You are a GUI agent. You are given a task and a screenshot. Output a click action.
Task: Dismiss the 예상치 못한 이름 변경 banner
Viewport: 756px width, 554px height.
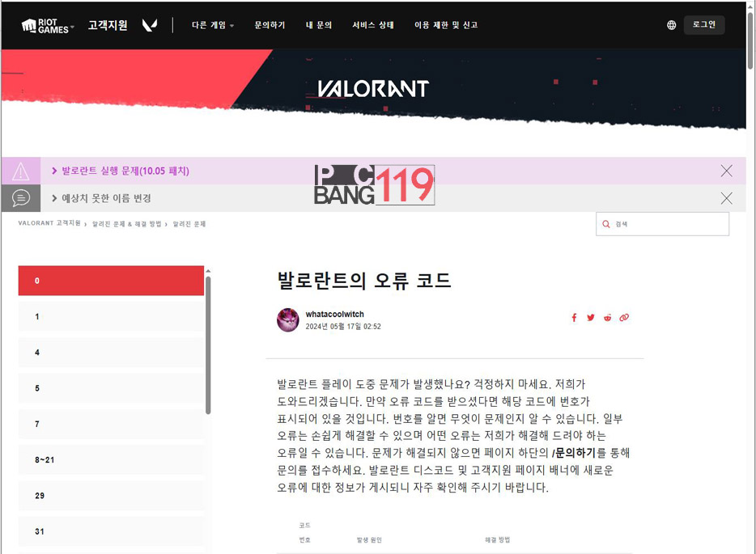coord(726,198)
